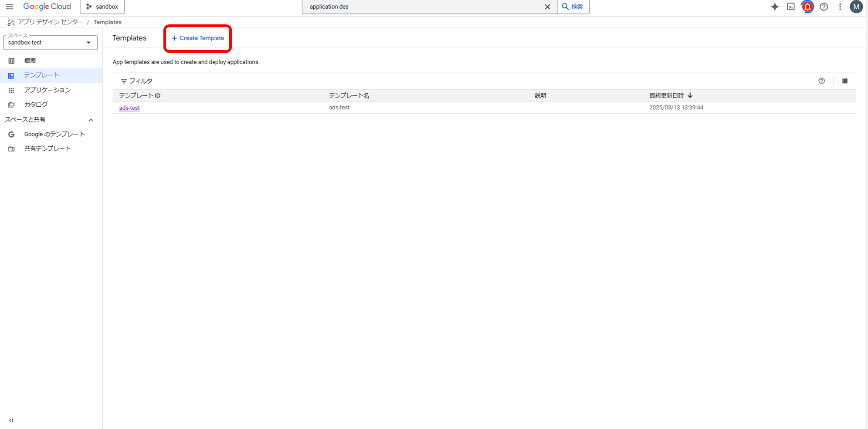Open the three-dot settings menu
The height and width of the screenshot is (429, 868).
click(840, 7)
